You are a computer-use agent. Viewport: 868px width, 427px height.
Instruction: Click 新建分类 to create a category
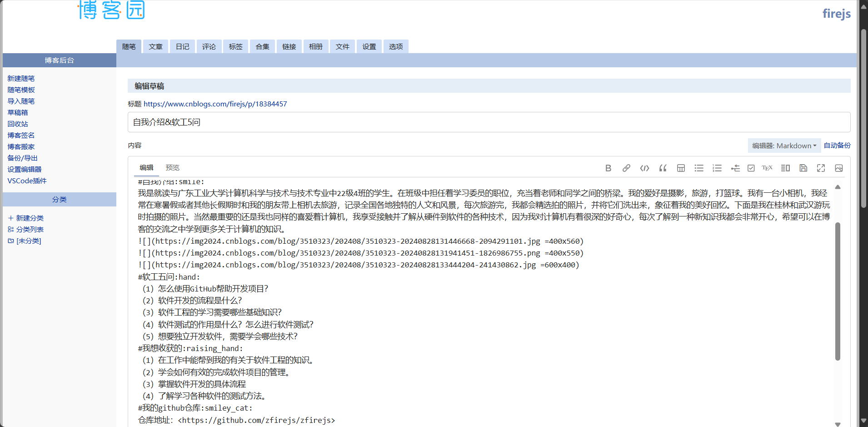[30, 218]
